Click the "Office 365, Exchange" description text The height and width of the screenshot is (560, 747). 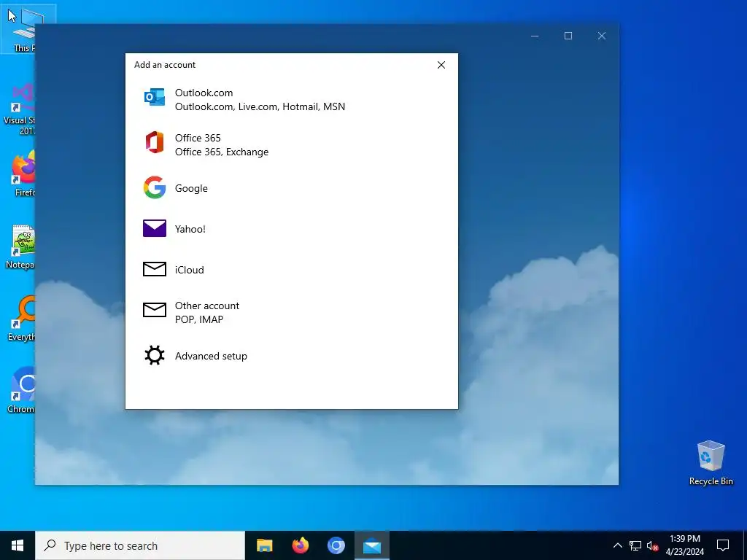[222, 152]
